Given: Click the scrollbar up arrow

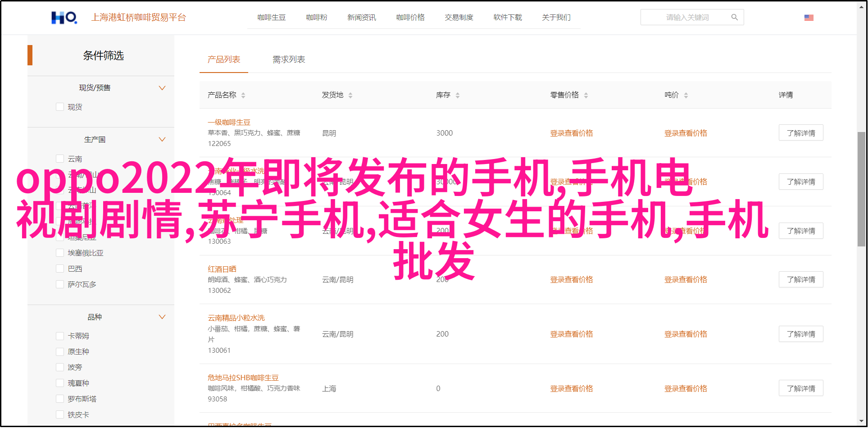Looking at the screenshot, I should [861, 6].
